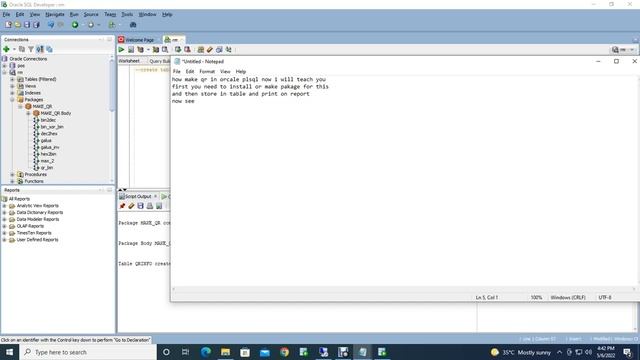This screenshot has height=360, width=640.
Task: Click the SQL History icon in worksheet toolbar
Action: tap(219, 50)
